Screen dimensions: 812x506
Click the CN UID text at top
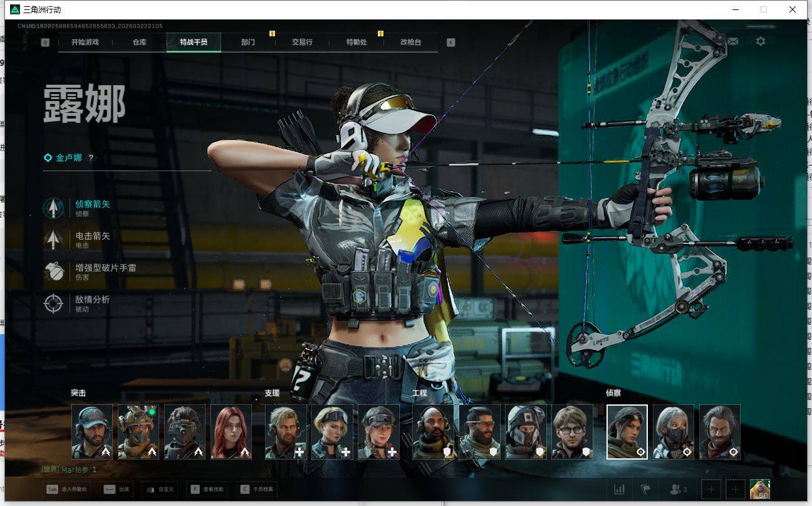point(90,26)
